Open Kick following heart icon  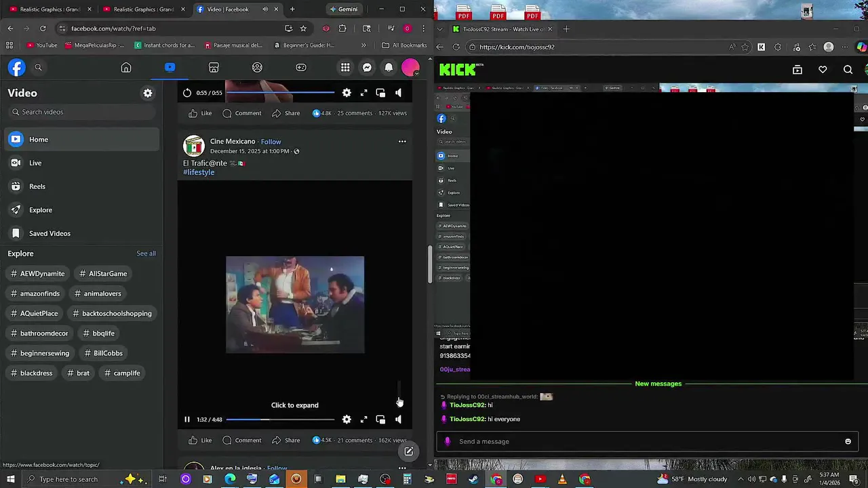tap(823, 69)
